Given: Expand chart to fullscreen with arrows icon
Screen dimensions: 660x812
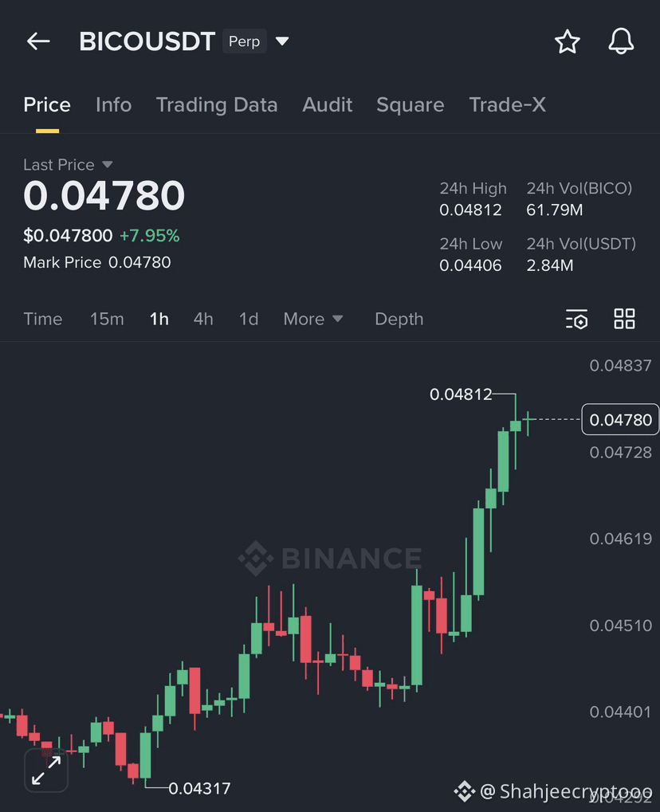Looking at the screenshot, I should pos(45,770).
